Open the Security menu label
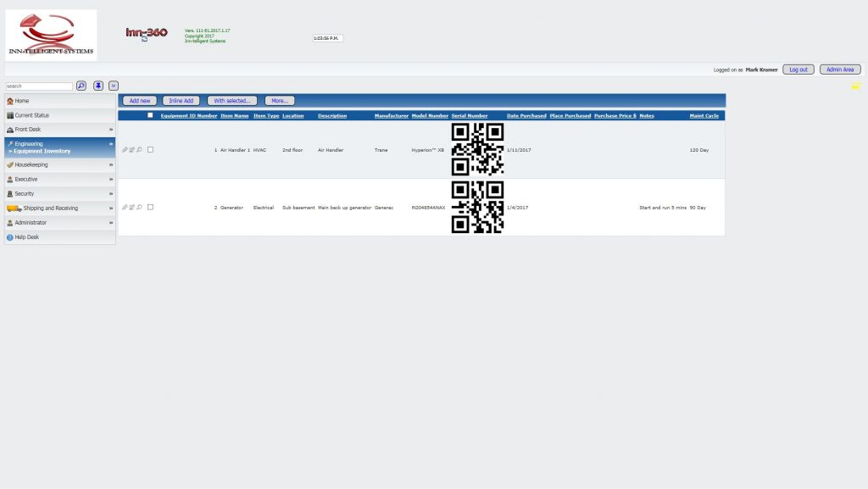The height and width of the screenshot is (489, 868). (x=25, y=193)
